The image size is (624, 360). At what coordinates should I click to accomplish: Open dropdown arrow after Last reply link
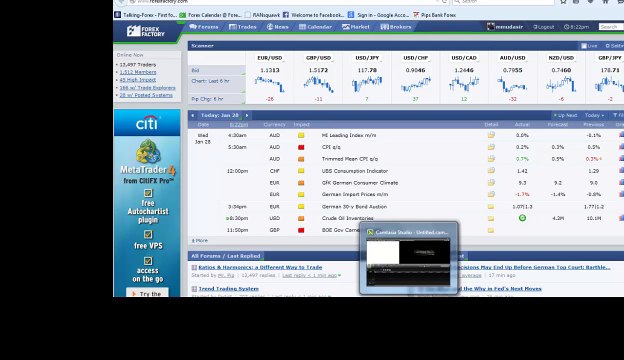339,275
